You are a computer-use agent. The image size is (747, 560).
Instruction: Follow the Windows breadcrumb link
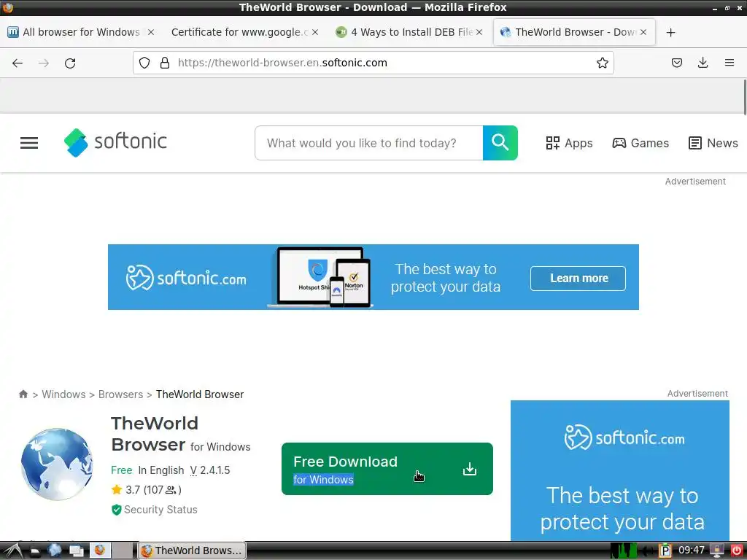pyautogui.click(x=64, y=394)
